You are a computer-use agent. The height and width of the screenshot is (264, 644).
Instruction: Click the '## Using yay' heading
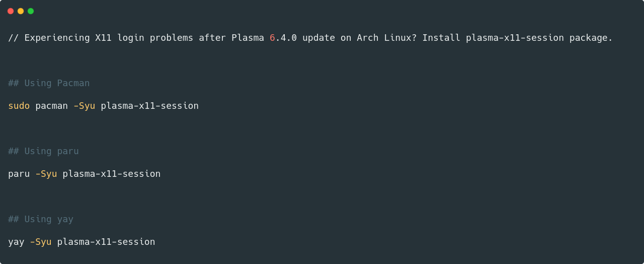[41, 219]
